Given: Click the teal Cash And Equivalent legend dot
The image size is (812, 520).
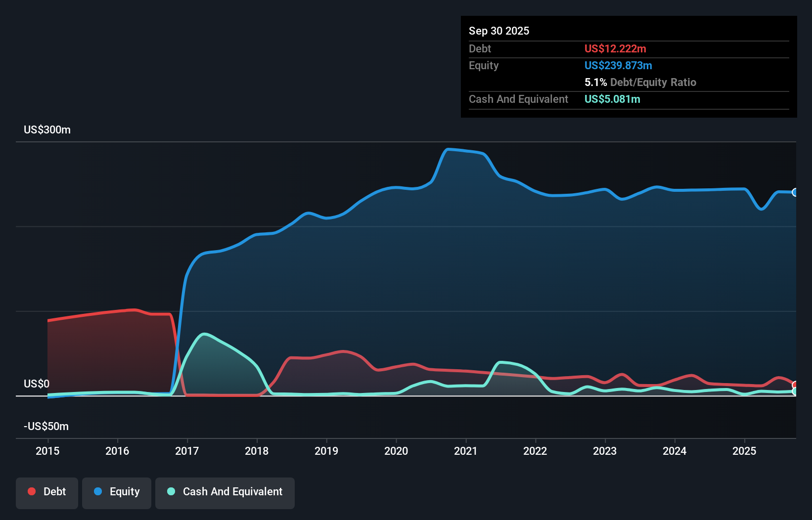Looking at the screenshot, I should pyautogui.click(x=171, y=491).
